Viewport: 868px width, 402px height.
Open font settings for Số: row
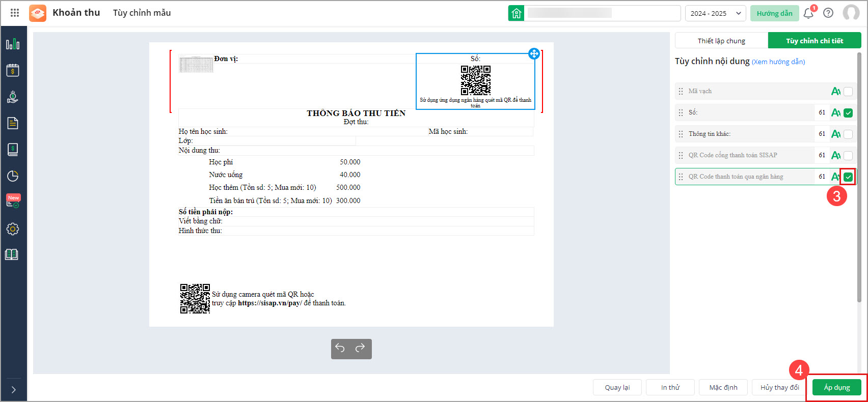836,113
